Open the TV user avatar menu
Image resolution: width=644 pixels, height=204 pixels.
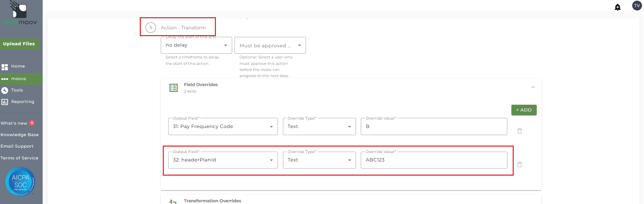pos(637,6)
